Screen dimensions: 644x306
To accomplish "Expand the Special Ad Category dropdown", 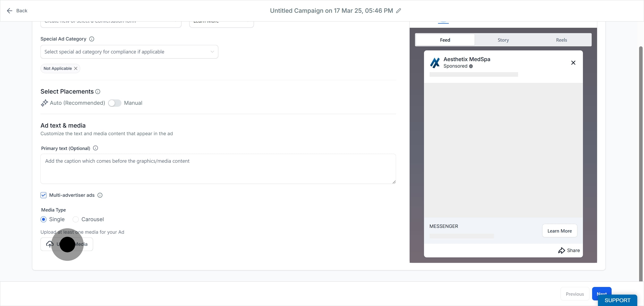I will point(129,52).
